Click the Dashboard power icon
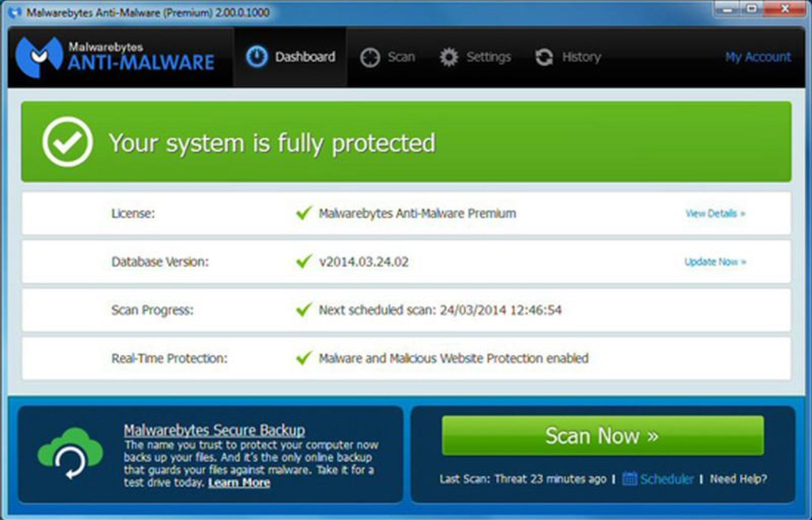The image size is (812, 520). [x=257, y=57]
